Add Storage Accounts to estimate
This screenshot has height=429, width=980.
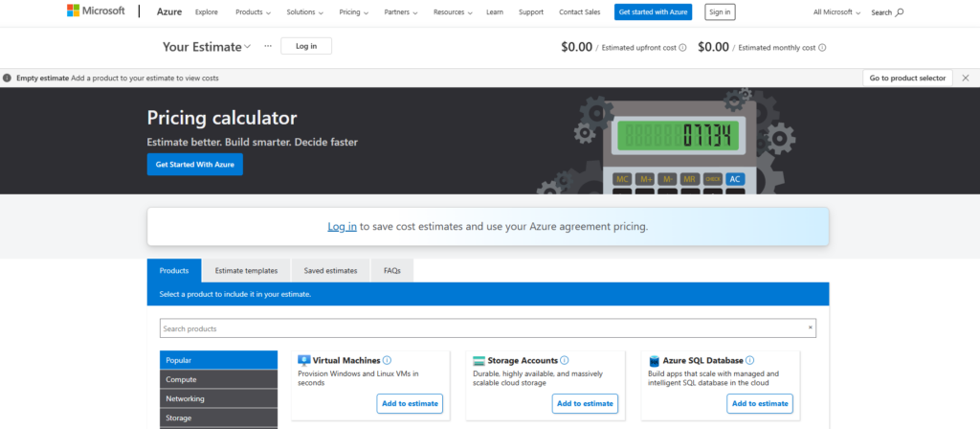tap(585, 403)
